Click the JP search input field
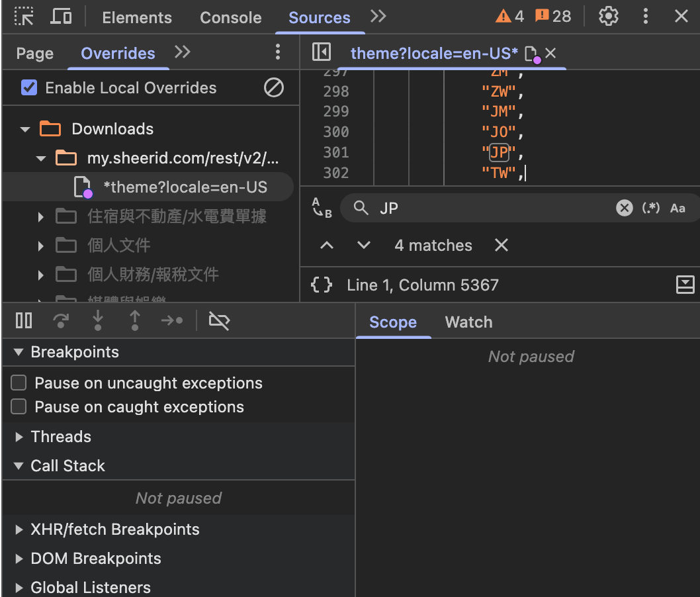The height and width of the screenshot is (597, 700). [x=490, y=208]
